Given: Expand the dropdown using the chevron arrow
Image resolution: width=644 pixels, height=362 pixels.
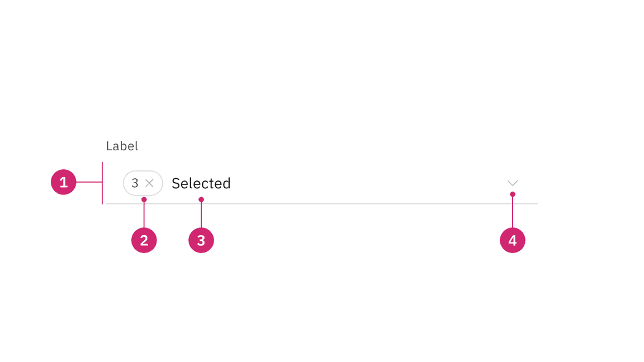Looking at the screenshot, I should tap(513, 183).
